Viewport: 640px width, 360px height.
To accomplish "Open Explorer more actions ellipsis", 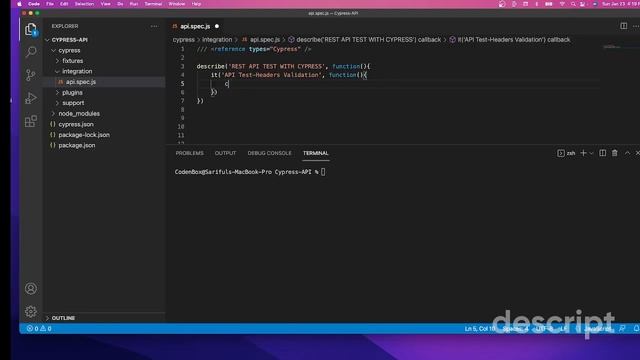I will pyautogui.click(x=154, y=26).
